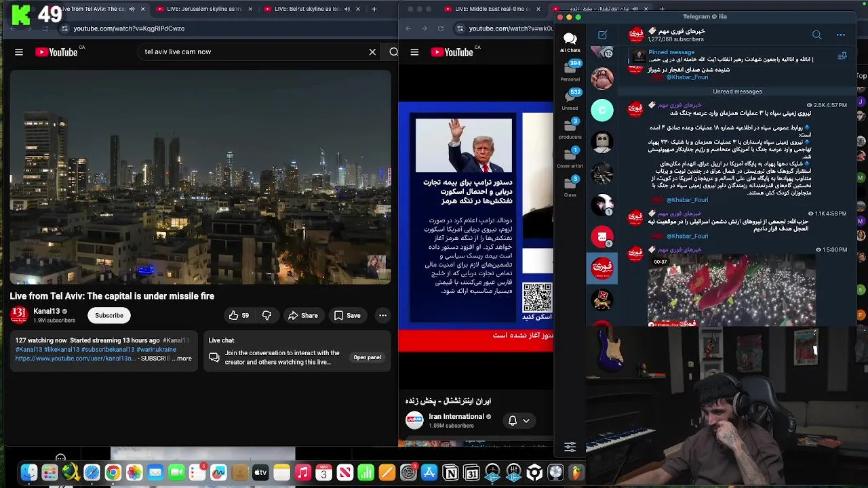Search in the Telegram channel
Screen dimensions: 868x488
pos(816,35)
